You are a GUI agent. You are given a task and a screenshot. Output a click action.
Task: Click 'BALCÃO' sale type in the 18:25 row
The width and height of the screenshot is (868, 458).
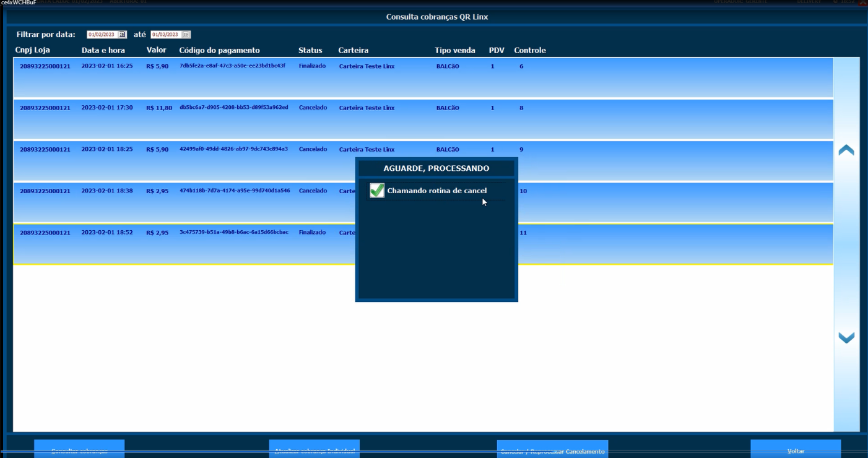point(448,149)
